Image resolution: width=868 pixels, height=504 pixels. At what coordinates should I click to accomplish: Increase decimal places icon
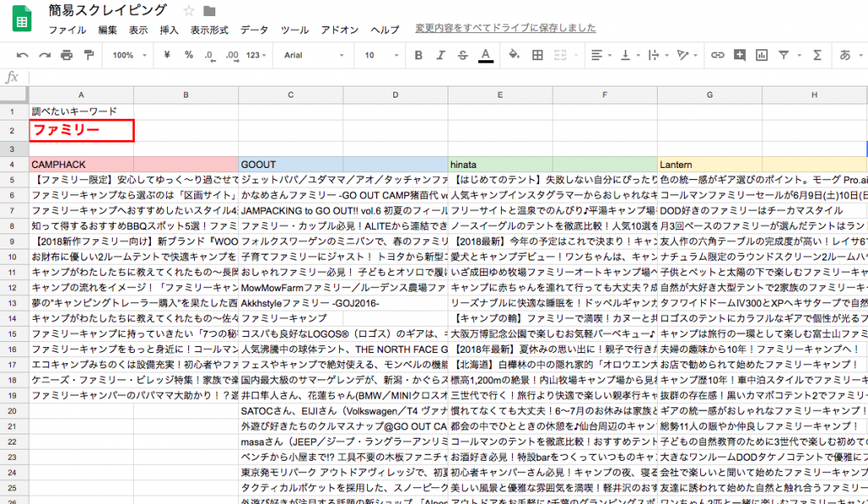tap(232, 55)
